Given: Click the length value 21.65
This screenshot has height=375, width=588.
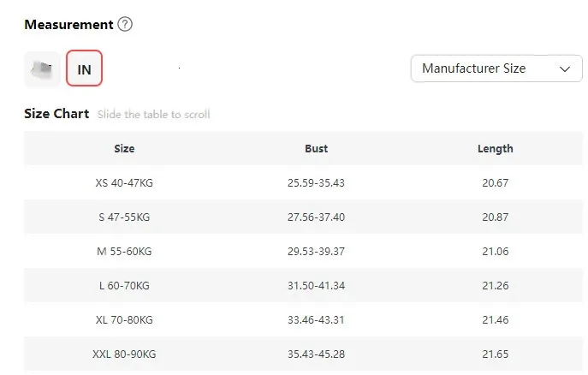Looking at the screenshot, I should (x=495, y=354).
